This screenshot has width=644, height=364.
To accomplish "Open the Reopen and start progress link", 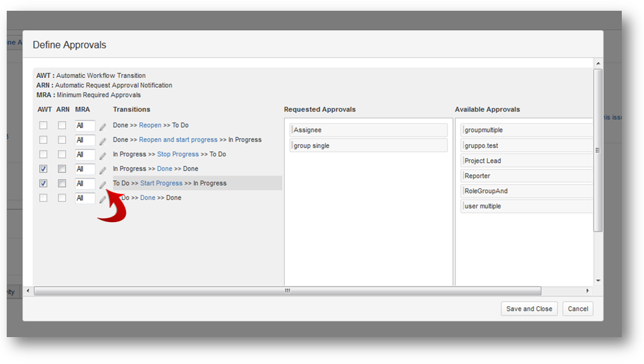I will (178, 140).
